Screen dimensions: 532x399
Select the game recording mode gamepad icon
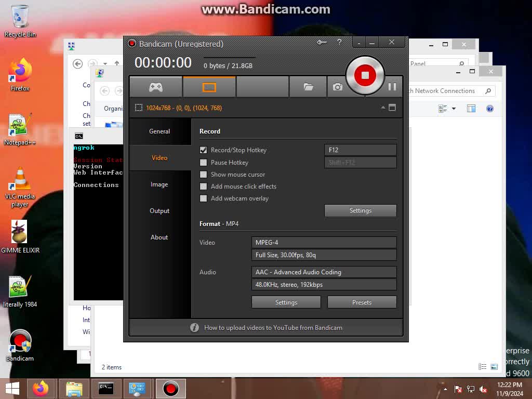[x=156, y=87]
